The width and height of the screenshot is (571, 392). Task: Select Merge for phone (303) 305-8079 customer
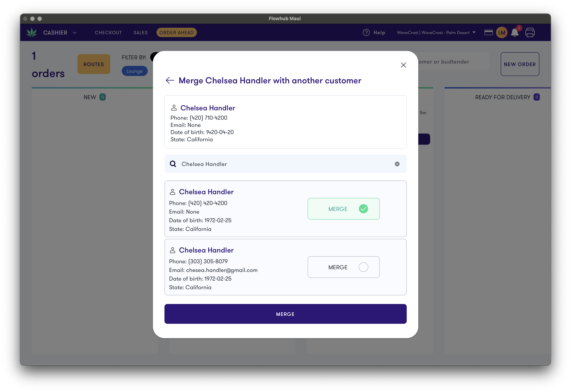point(343,267)
